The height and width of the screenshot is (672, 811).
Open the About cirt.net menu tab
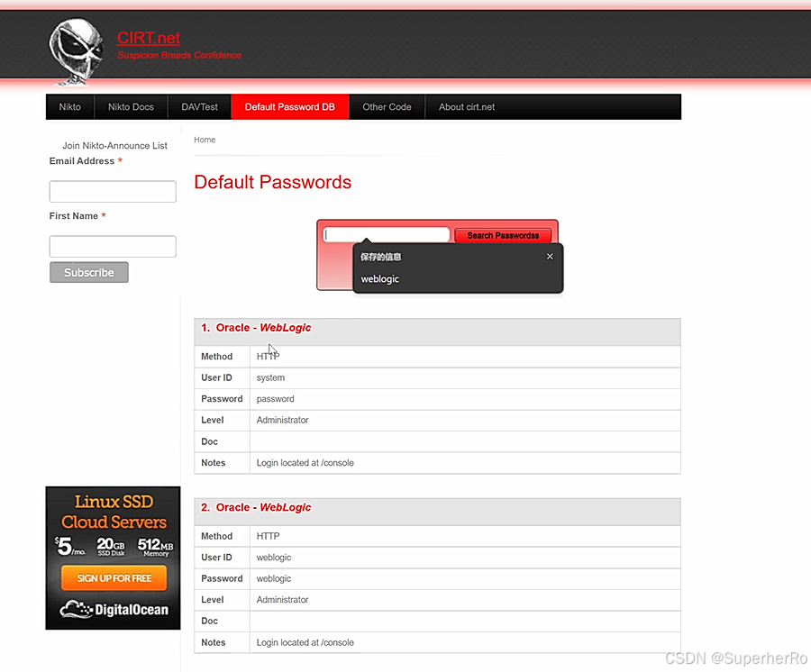[x=467, y=107]
